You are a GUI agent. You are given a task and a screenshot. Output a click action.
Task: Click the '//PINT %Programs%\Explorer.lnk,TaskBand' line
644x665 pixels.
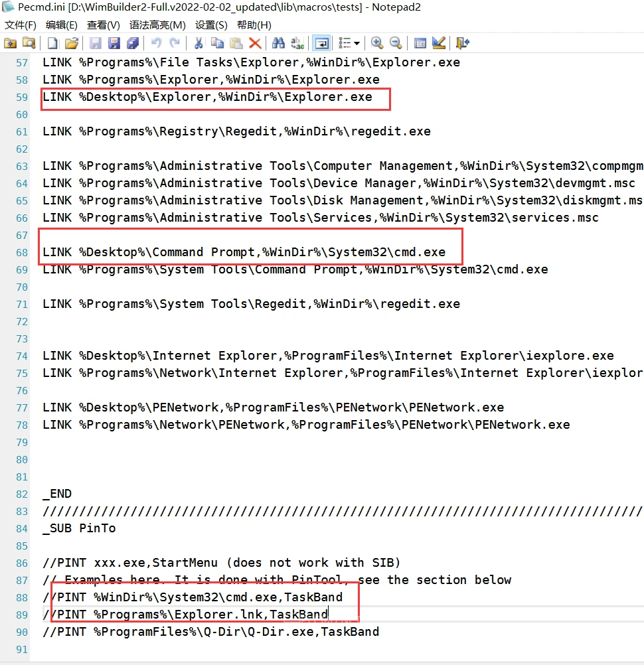pos(185,615)
